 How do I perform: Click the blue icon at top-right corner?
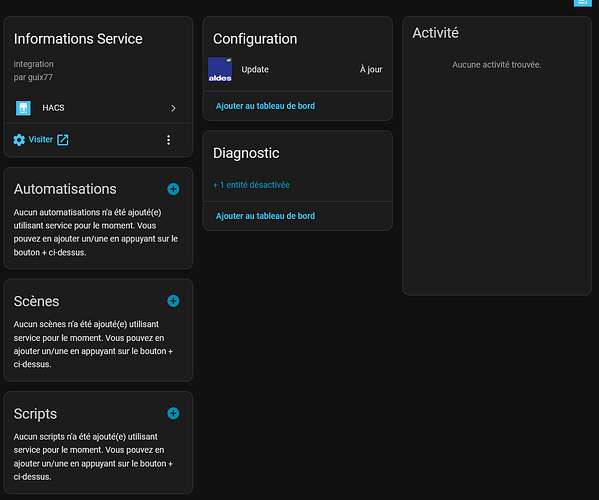[x=583, y=3]
